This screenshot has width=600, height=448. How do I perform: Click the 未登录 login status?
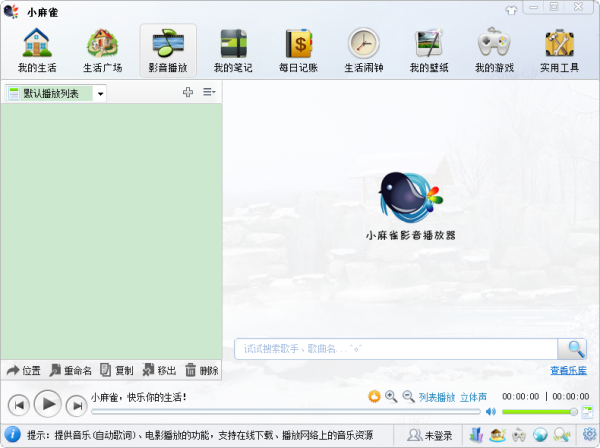click(429, 435)
